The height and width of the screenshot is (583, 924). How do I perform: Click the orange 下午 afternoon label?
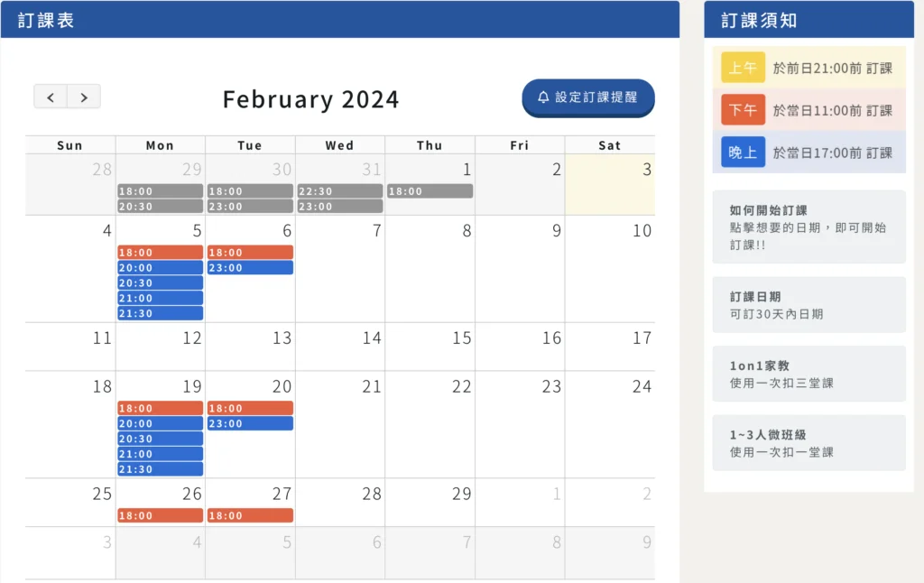(743, 110)
